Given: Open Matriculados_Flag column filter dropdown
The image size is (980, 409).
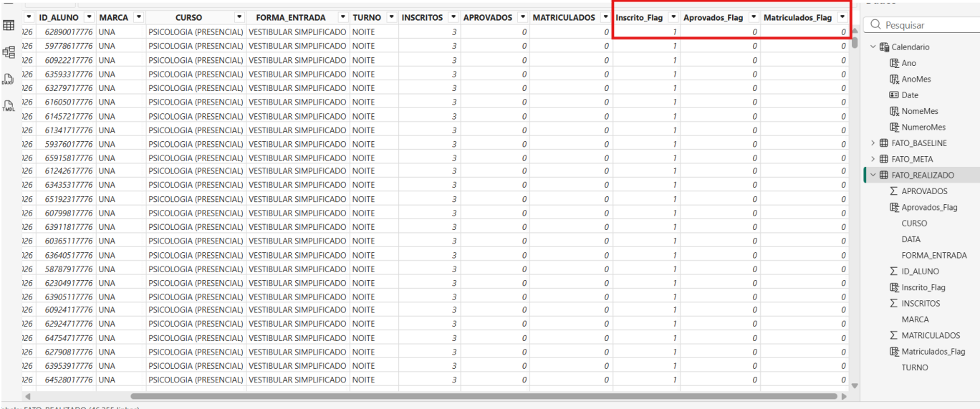Looking at the screenshot, I should tap(842, 17).
